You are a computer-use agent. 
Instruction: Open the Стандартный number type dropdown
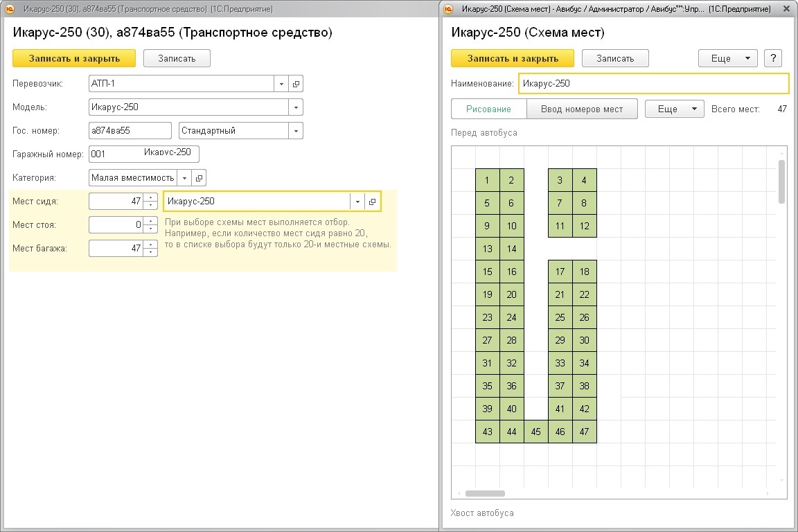(x=296, y=131)
